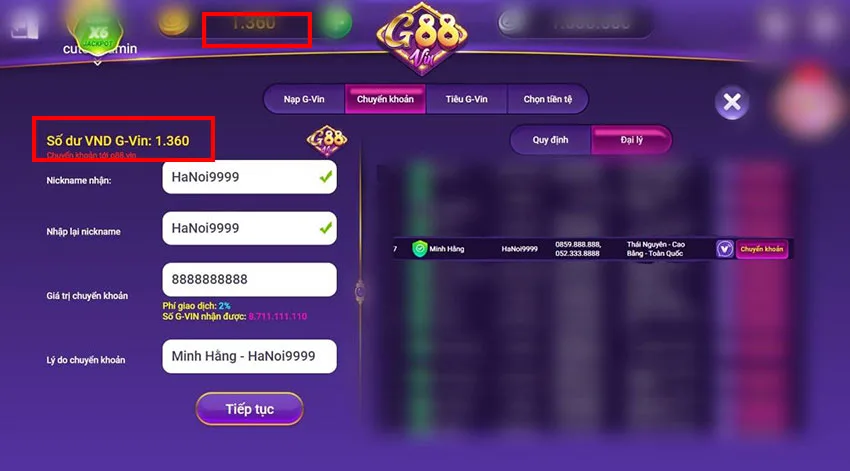This screenshot has height=471, width=850.
Task: Open the Nạp G-Vin tab
Action: (x=304, y=99)
